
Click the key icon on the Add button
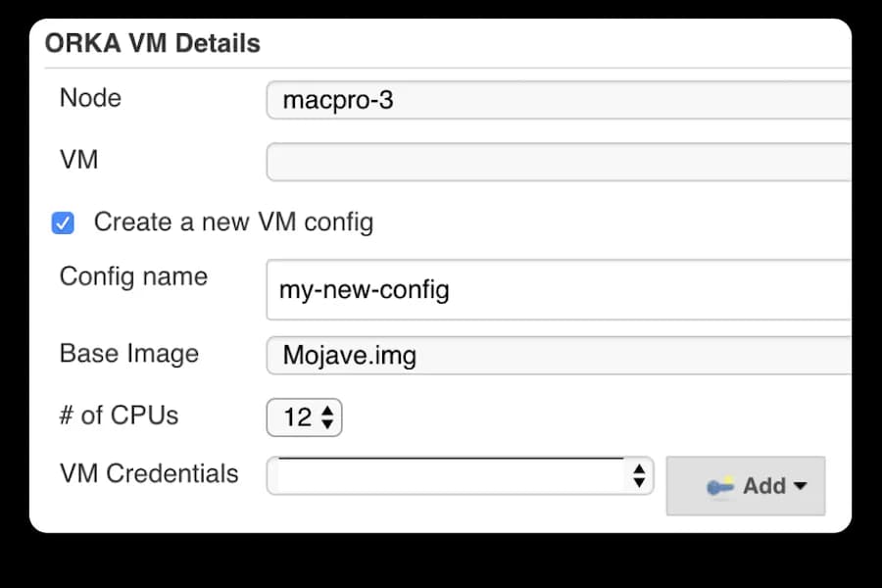tap(720, 487)
